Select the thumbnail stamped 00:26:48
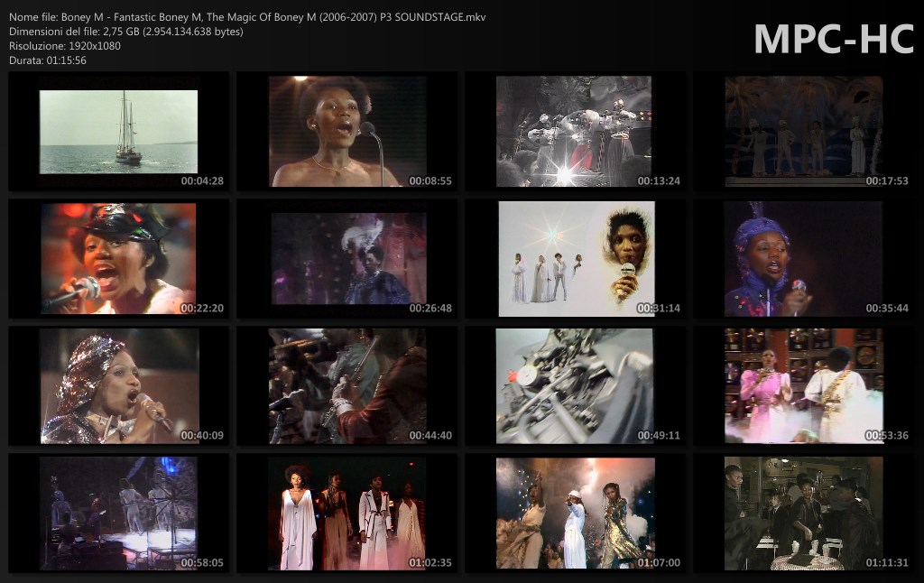The width and height of the screenshot is (924, 583). pyautogui.click(x=347, y=259)
